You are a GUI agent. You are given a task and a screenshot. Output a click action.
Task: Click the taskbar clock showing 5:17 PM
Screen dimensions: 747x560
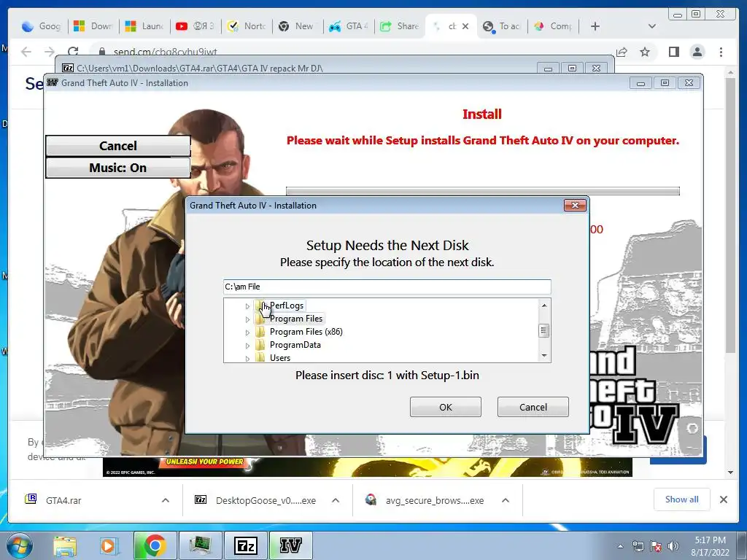point(710,546)
